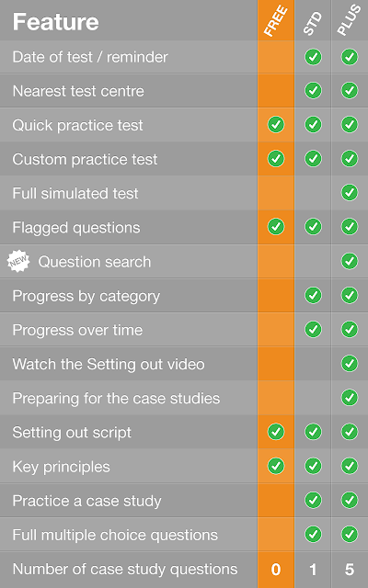The image size is (368, 588).
Task: Click PLUS checkmark for Watch the Setting out video
Action: (350, 364)
